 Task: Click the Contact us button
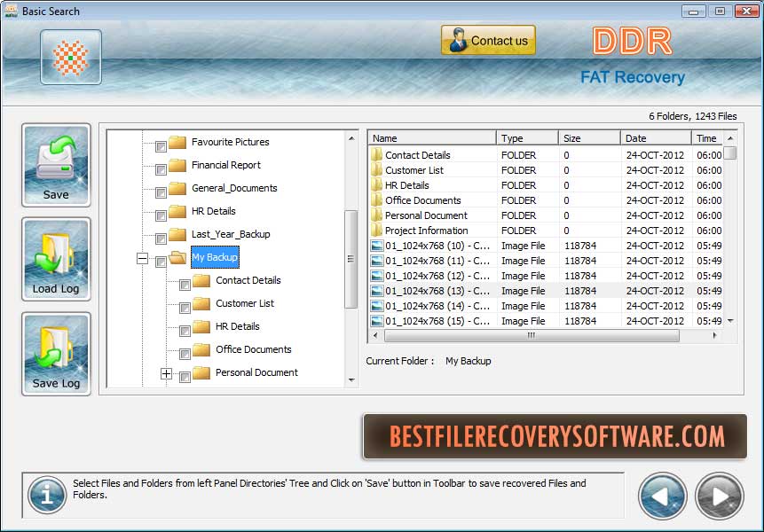pyautogui.click(x=488, y=41)
